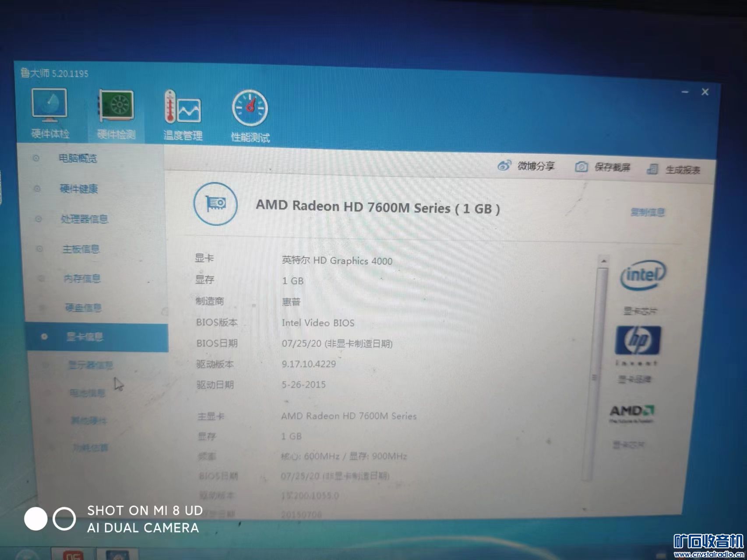This screenshot has width=747, height=560.
Task: Open 处理器信息 sidebar item
Action: (x=85, y=219)
